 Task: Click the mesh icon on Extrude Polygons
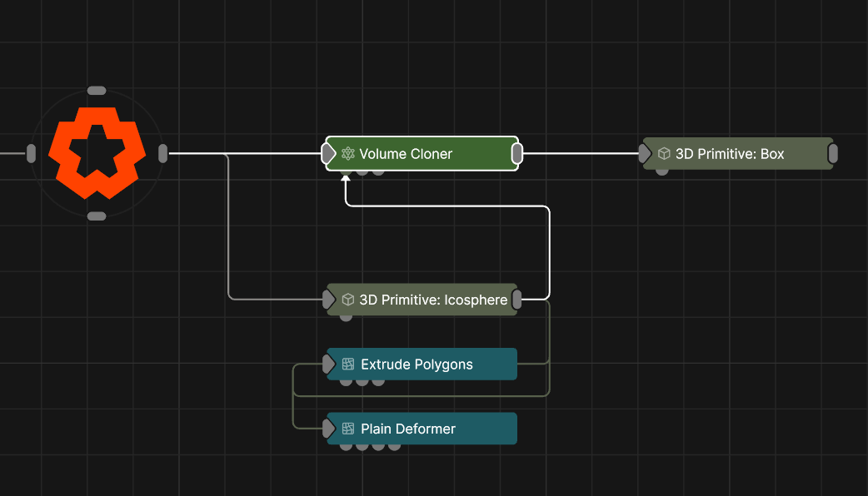(348, 365)
